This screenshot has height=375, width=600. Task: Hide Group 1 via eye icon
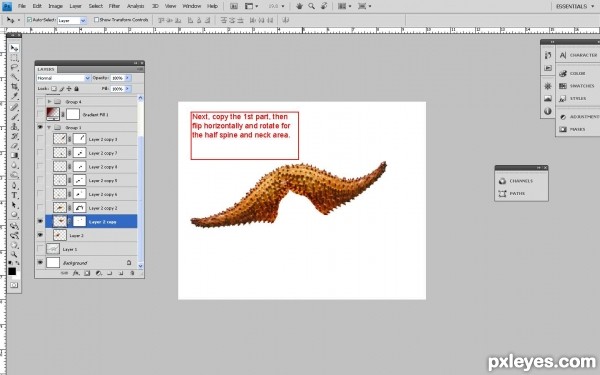[x=40, y=127]
